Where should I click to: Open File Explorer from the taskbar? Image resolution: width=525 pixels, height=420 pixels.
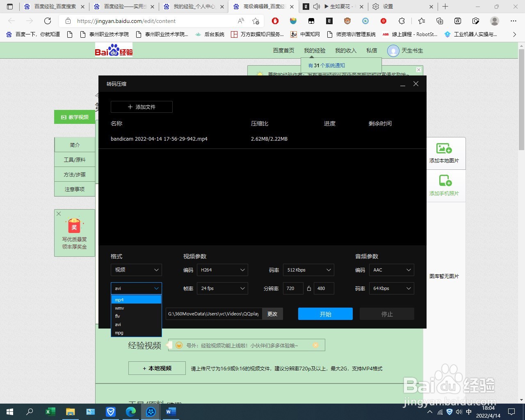[x=71, y=412]
